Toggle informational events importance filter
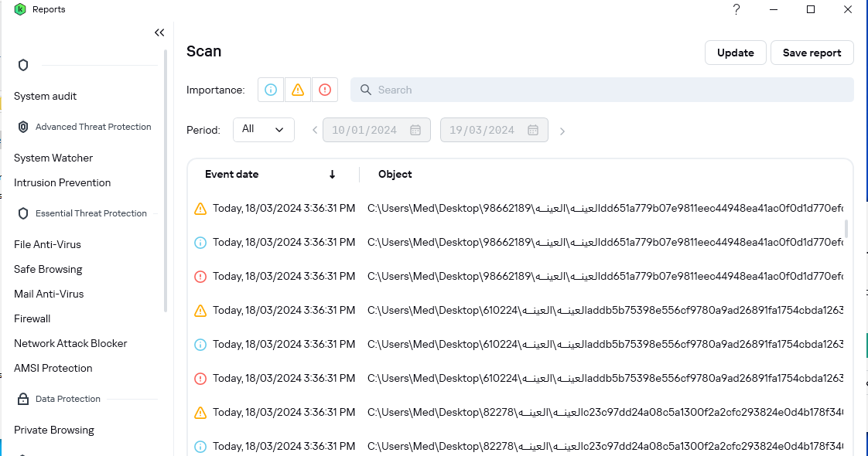The height and width of the screenshot is (456, 868). 271,90
